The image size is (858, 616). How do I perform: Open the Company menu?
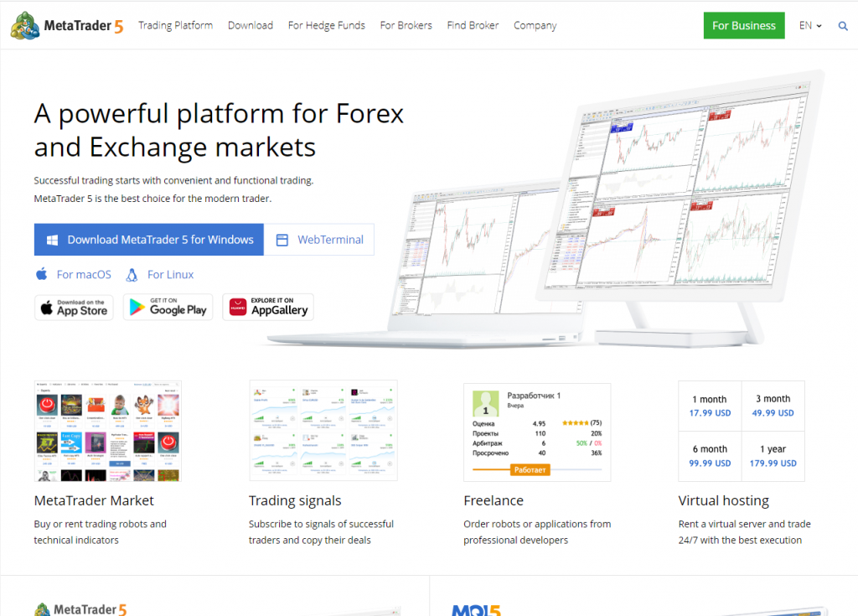[x=535, y=25]
